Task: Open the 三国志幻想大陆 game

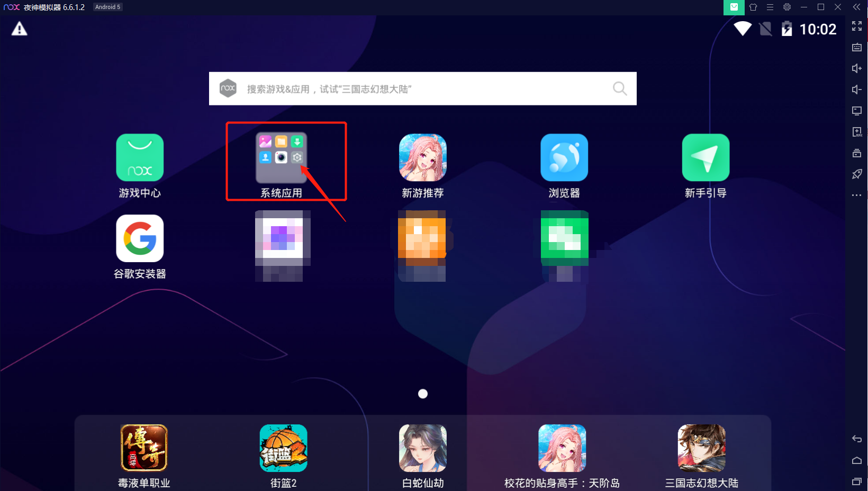Action: (x=701, y=448)
